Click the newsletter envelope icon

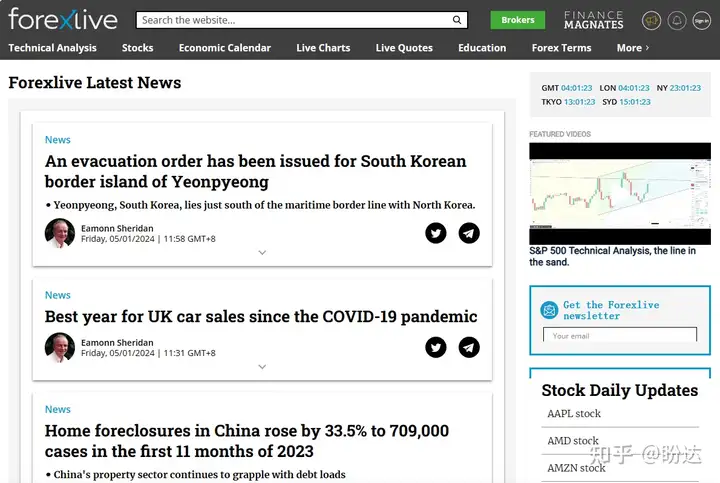click(549, 310)
